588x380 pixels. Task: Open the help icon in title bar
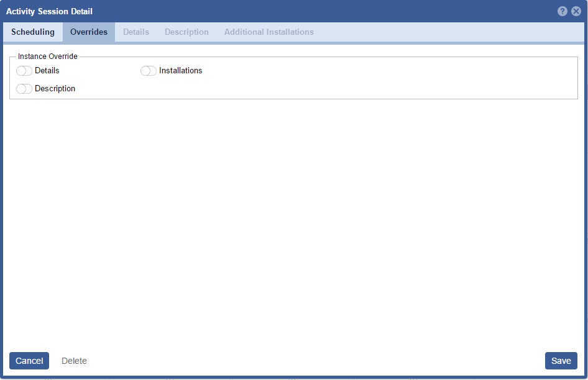(x=563, y=11)
